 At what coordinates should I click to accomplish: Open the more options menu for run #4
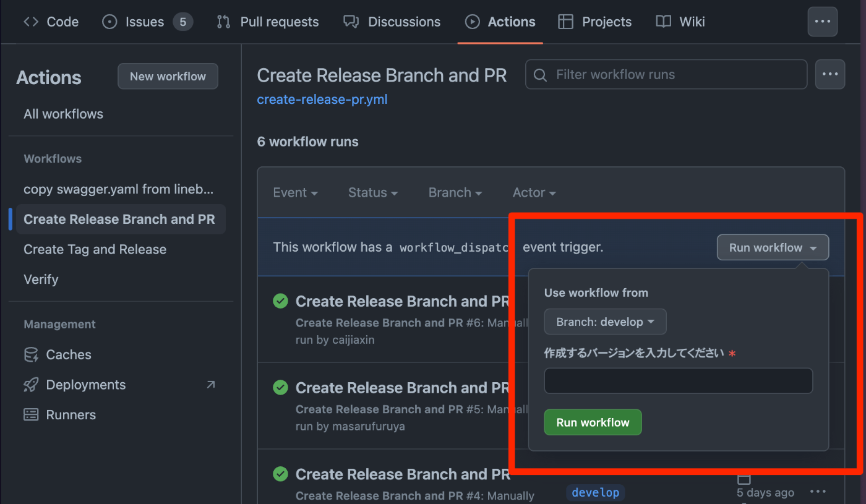818,492
